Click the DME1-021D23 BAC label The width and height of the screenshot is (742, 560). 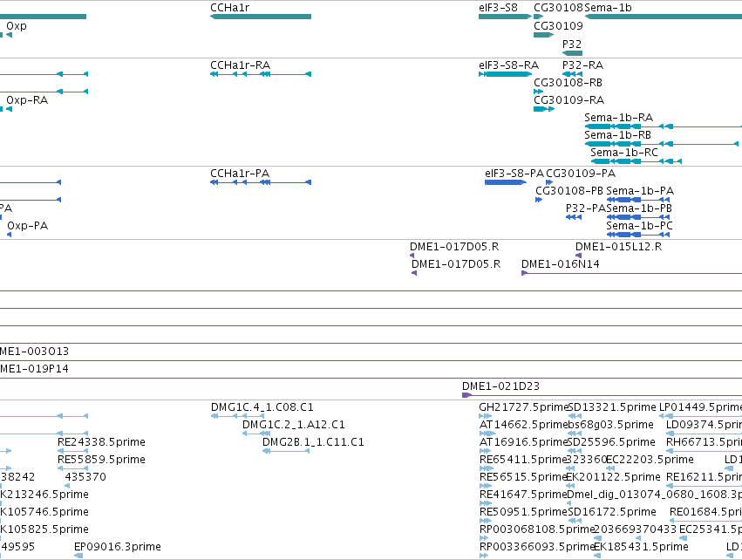pyautogui.click(x=500, y=386)
